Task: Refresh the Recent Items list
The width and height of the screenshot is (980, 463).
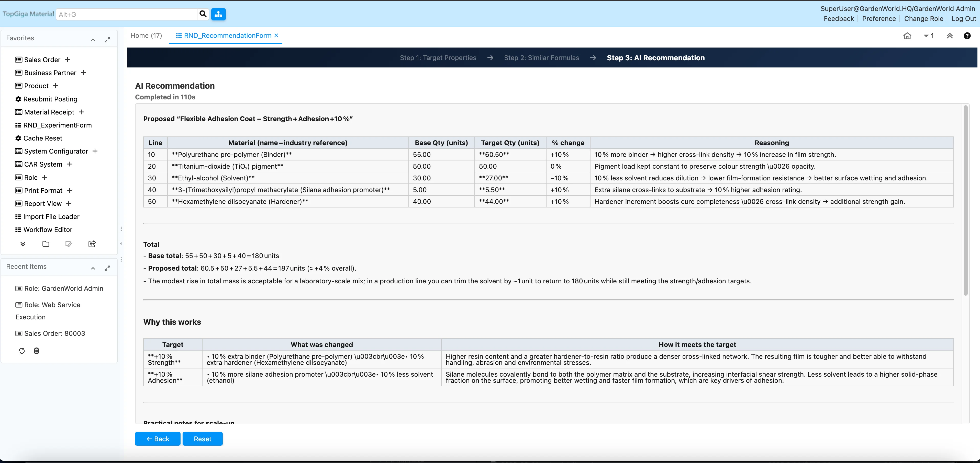Action: (x=22, y=351)
